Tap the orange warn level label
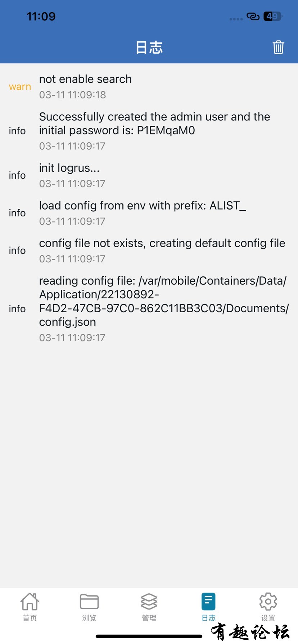Screen dimensions: 298x644 pyautogui.click(x=20, y=87)
